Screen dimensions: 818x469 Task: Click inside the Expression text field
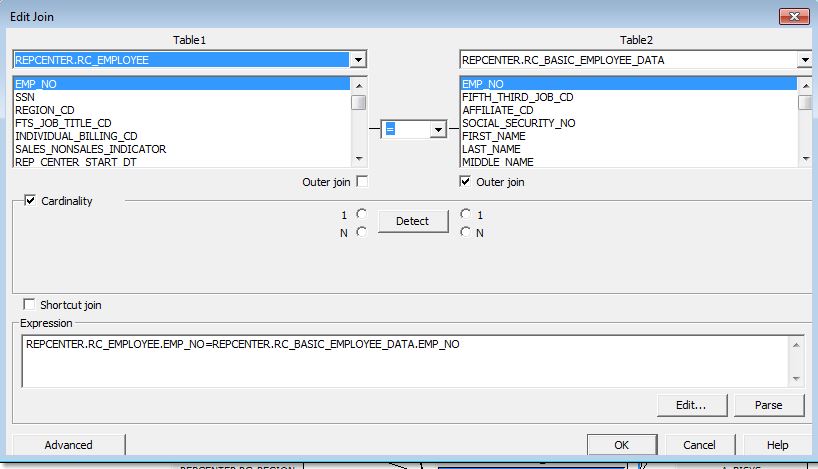point(400,360)
